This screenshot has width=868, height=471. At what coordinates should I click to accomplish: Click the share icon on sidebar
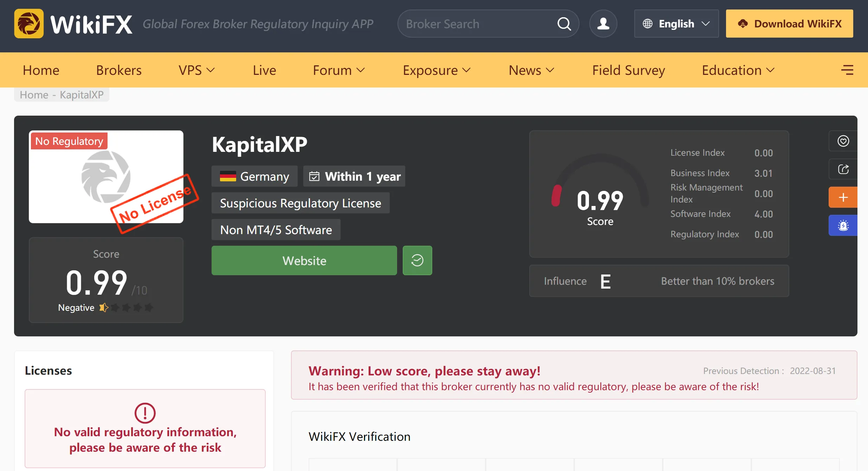coord(843,169)
